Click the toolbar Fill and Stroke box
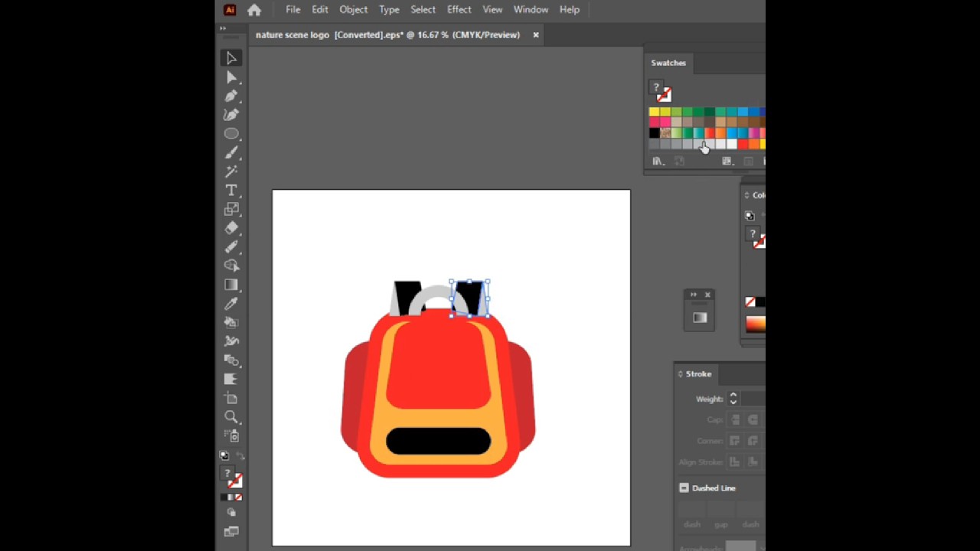980x551 pixels. click(x=231, y=477)
